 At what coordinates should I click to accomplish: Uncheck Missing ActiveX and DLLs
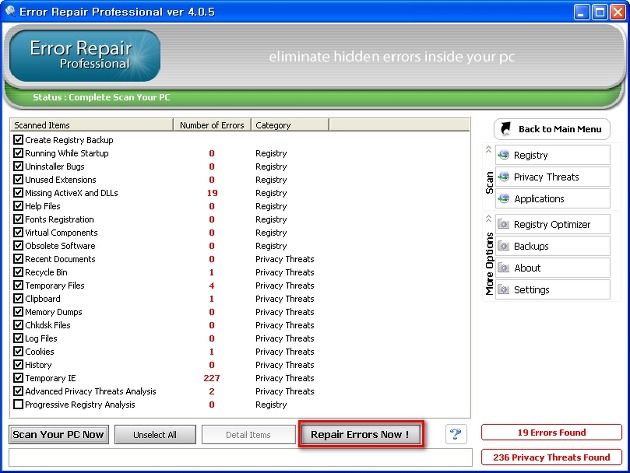click(18, 192)
